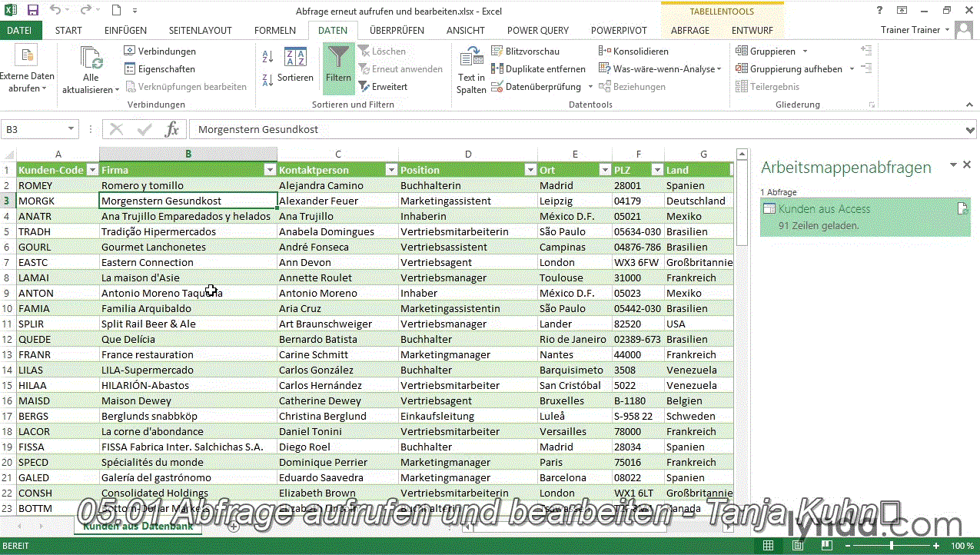Image resolution: width=980 pixels, height=555 pixels.
Task: Select the Kunden aus Datenbank sheet tab
Action: pos(138,527)
